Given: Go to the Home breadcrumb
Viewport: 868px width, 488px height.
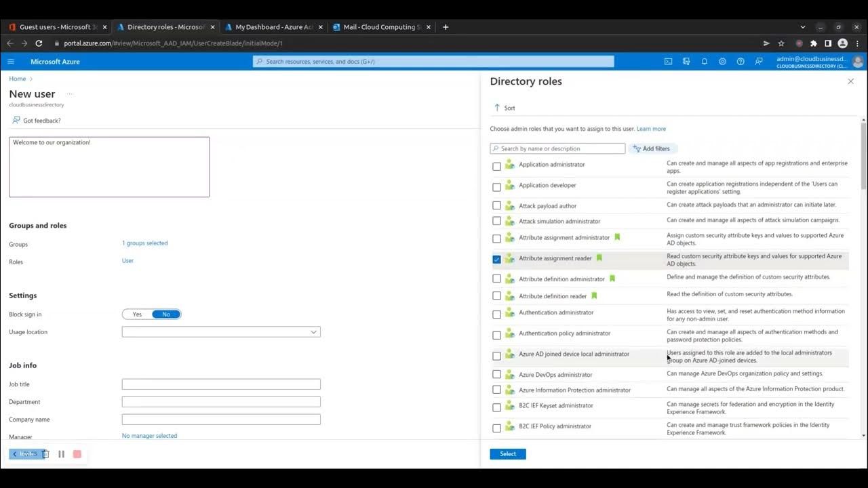Looking at the screenshot, I should [18, 79].
